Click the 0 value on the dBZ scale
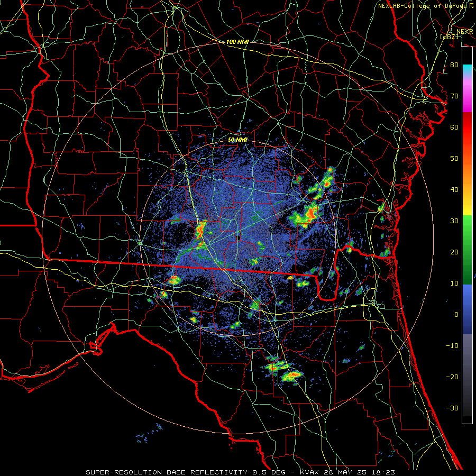This screenshot has width=476, height=476. [x=456, y=315]
